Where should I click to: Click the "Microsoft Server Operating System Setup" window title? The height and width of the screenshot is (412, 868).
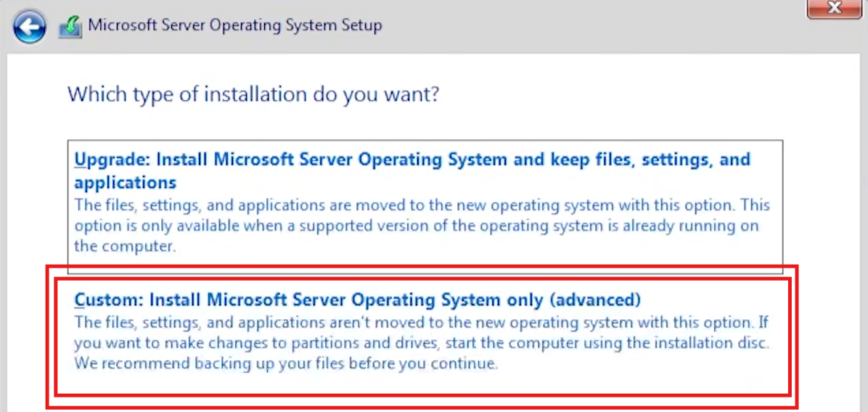click(x=235, y=25)
